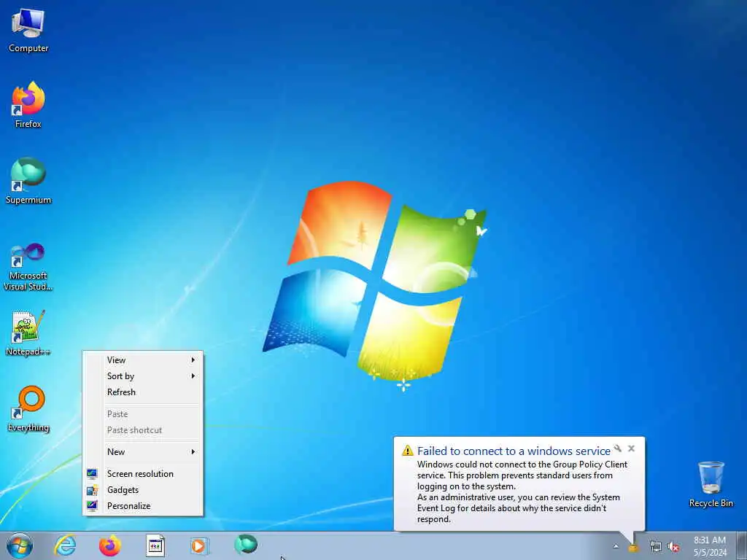The height and width of the screenshot is (560, 747).
Task: Click the network status tray icon
Action: [x=656, y=547]
